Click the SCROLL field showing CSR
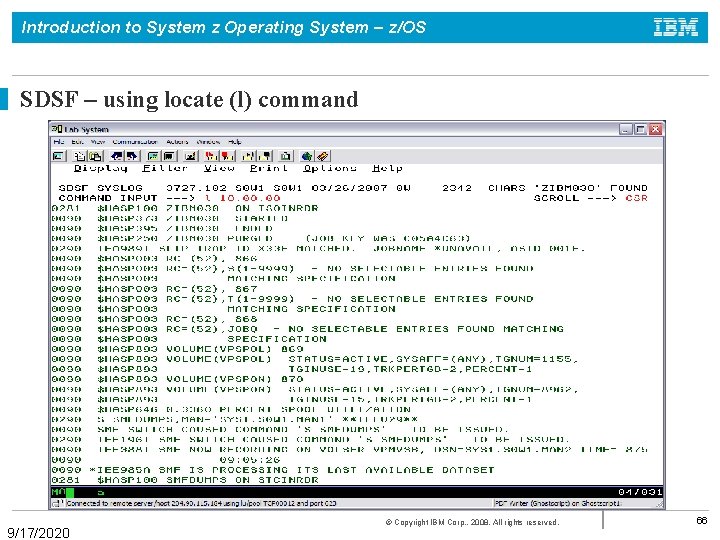This screenshot has height=540, width=720. pyautogui.click(x=636, y=198)
